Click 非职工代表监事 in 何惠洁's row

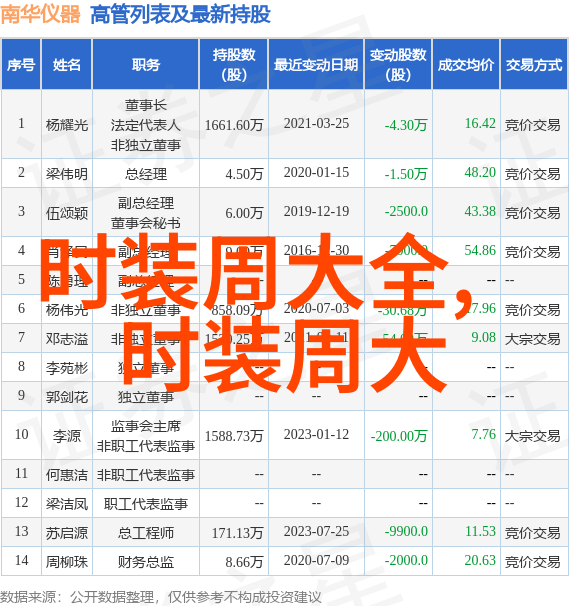point(146,474)
